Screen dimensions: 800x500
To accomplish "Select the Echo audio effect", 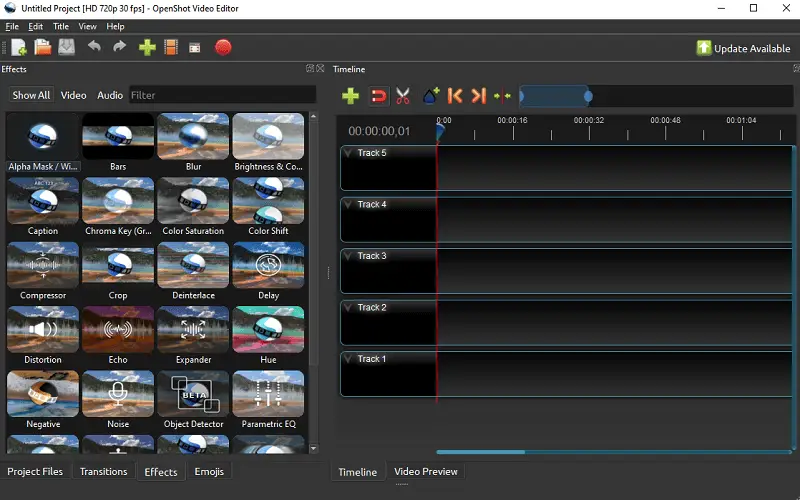I will click(118, 335).
